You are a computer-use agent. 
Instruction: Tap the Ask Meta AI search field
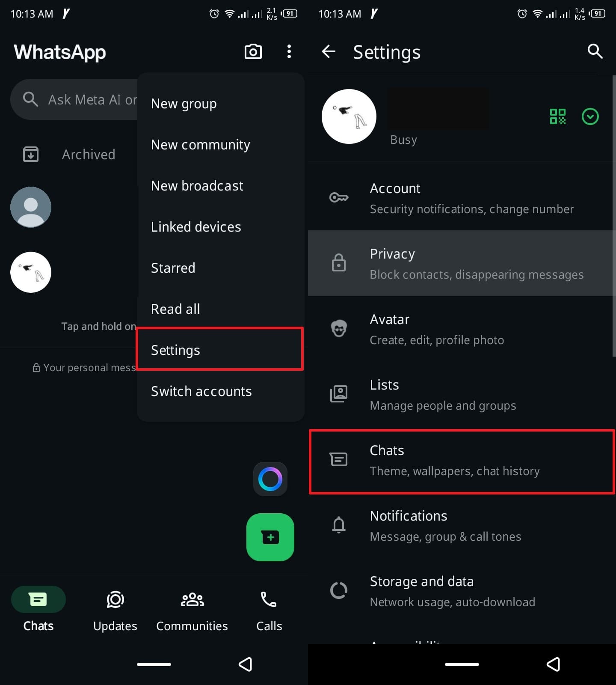click(74, 99)
